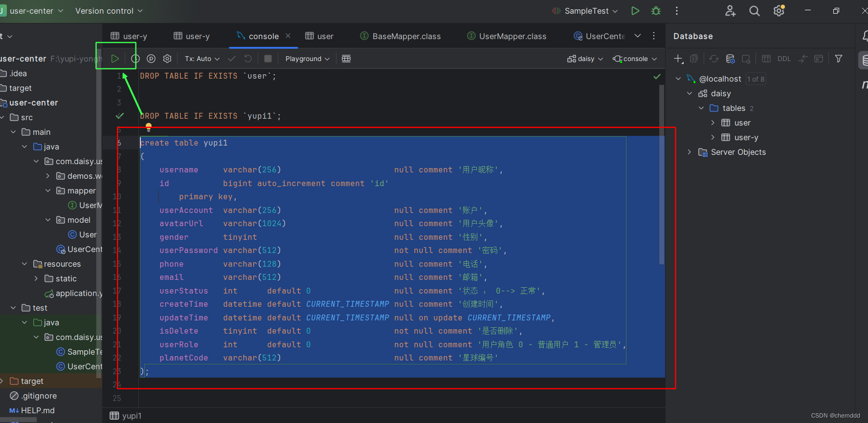Expand the user table node

click(x=713, y=123)
